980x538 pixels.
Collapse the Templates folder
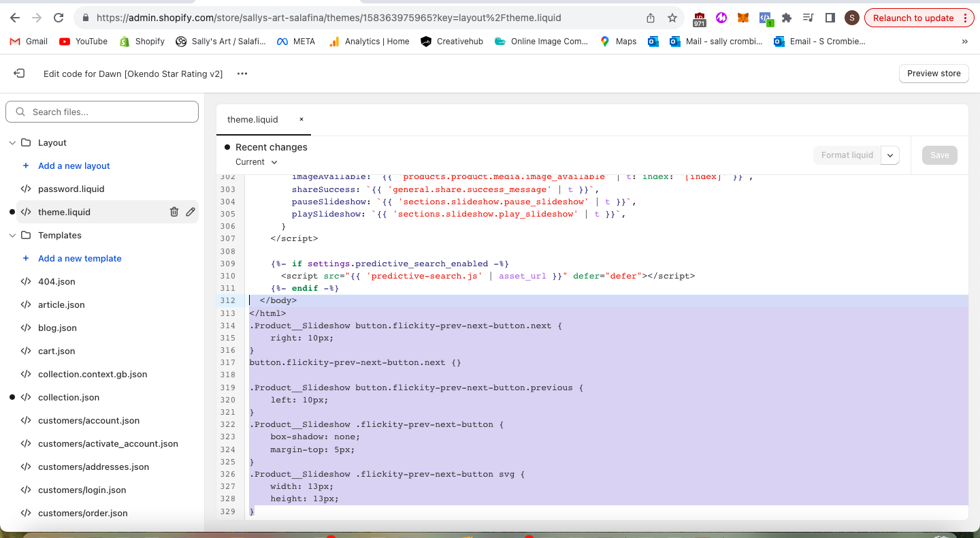(x=12, y=236)
